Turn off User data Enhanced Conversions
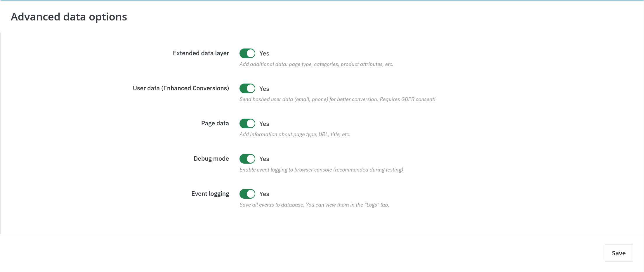 pos(247,88)
